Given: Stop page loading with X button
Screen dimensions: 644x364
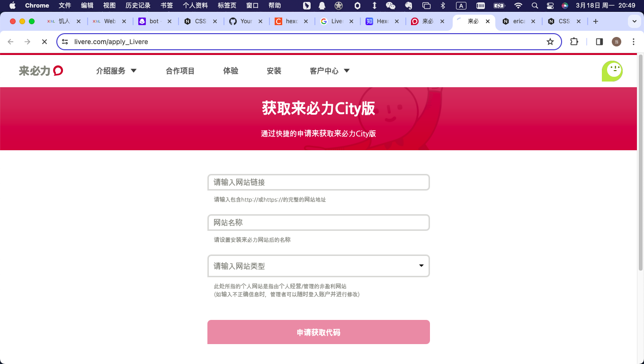Looking at the screenshot, I should (x=45, y=42).
